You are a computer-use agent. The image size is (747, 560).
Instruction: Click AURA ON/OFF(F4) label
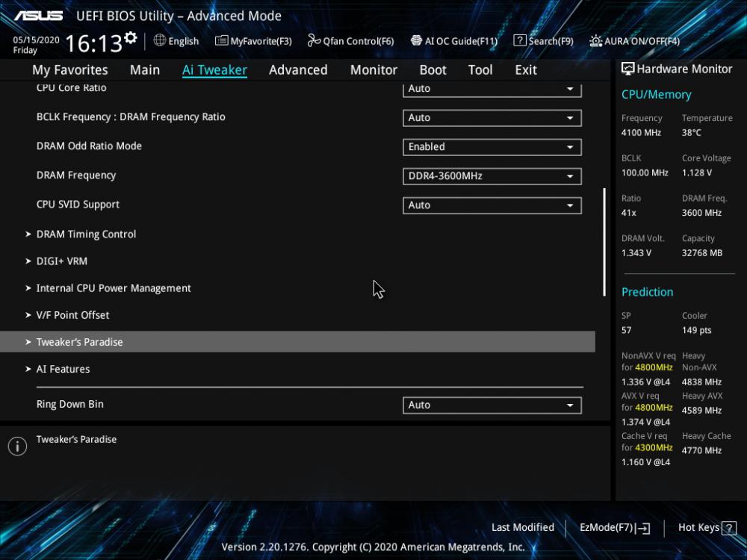pos(642,41)
